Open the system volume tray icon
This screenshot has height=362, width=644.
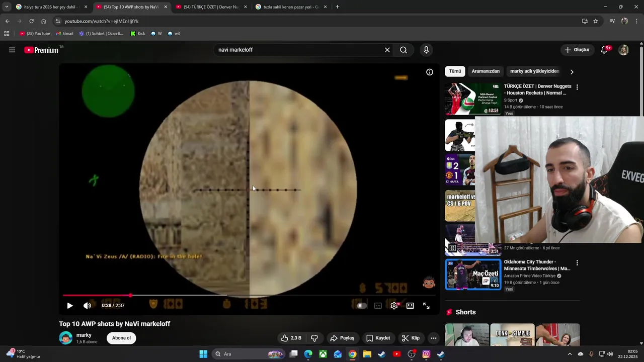tap(610, 354)
